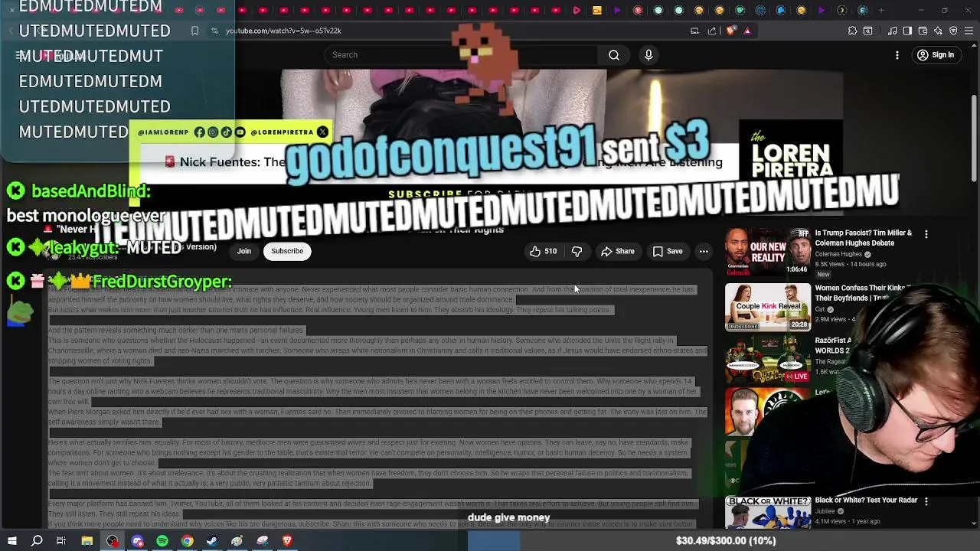This screenshot has height=551, width=980.
Task: Click the share page arrow icon in the address bar
Action: coord(712,31)
